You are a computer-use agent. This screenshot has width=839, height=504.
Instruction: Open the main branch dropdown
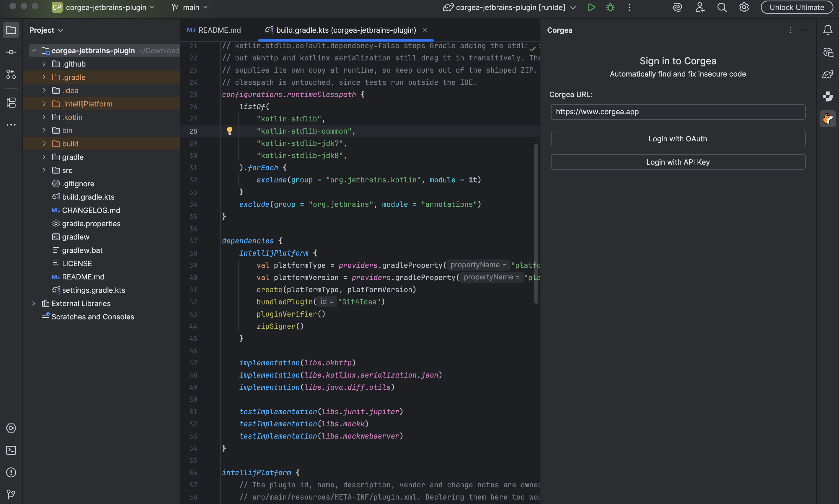(x=189, y=7)
